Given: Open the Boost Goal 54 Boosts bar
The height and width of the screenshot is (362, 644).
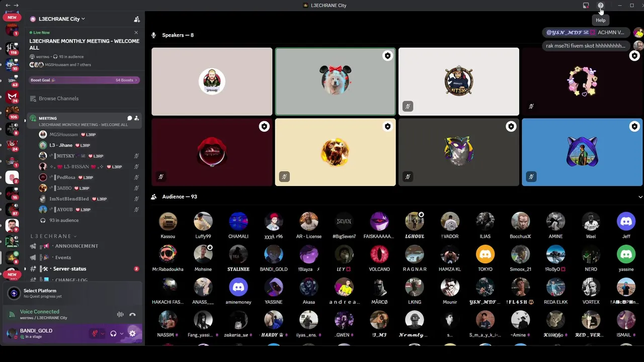Looking at the screenshot, I should pyautogui.click(x=84, y=80).
